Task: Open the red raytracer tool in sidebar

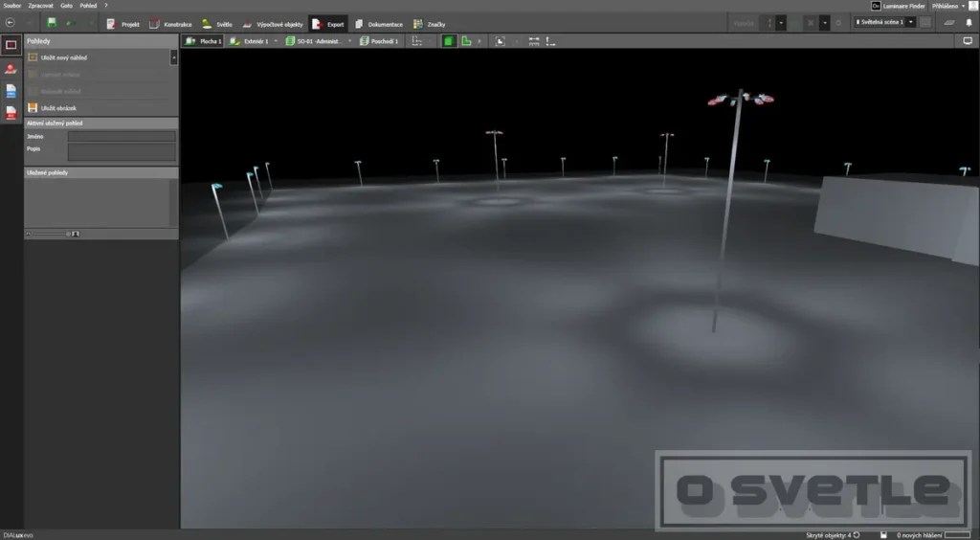Action: pyautogui.click(x=11, y=69)
